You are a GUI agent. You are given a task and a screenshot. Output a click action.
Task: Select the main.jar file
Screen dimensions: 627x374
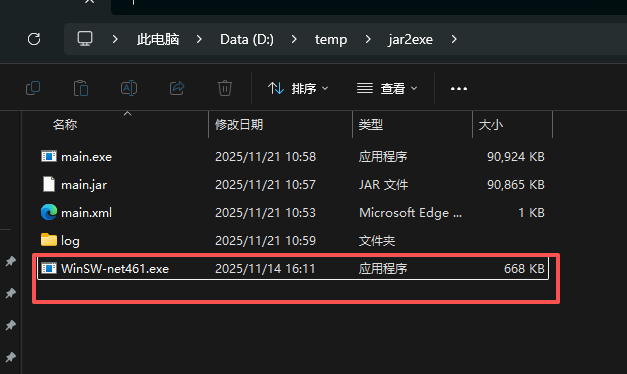(x=293, y=184)
